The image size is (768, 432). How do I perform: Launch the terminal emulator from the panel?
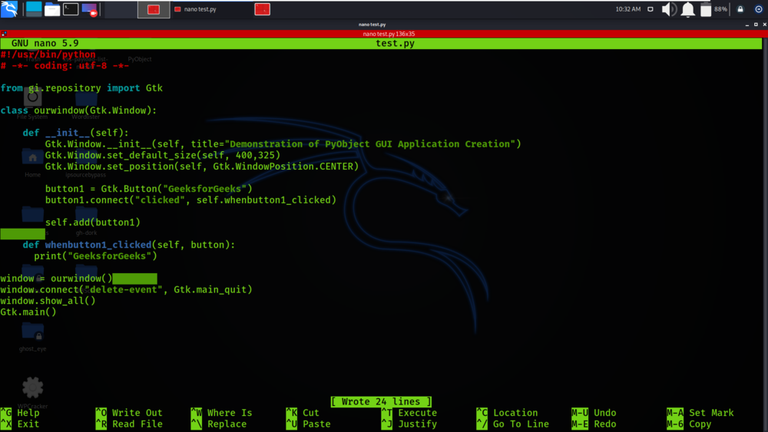71,9
